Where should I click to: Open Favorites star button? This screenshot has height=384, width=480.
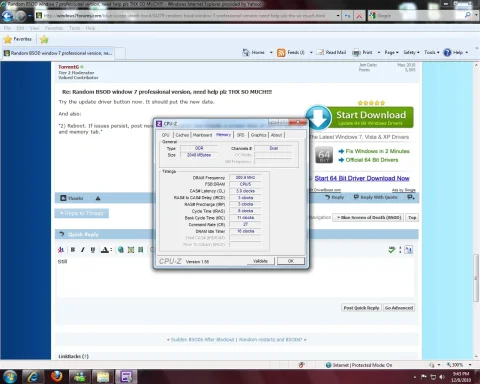pyautogui.click(x=18, y=39)
